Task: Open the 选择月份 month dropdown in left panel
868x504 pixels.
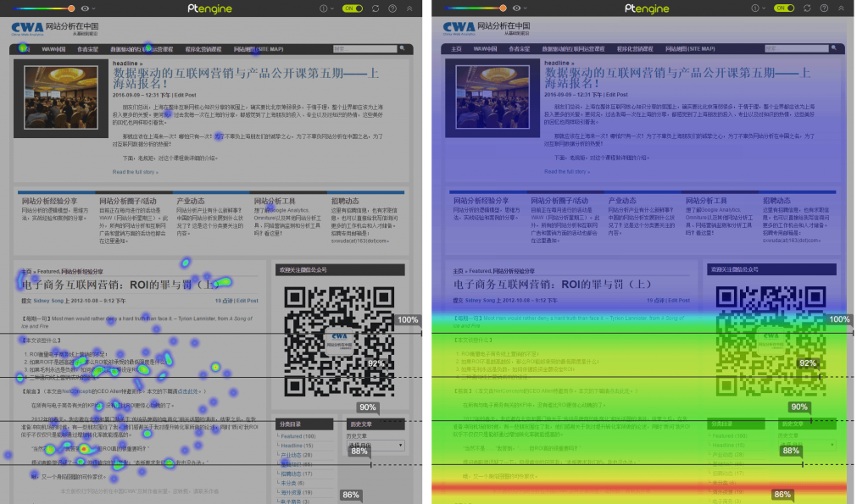Action: (x=376, y=445)
